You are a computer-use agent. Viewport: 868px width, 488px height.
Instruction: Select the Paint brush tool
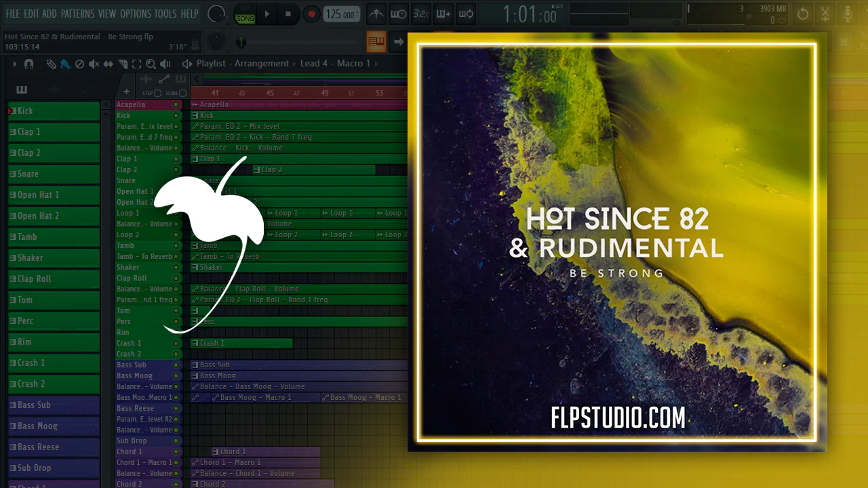[65, 64]
